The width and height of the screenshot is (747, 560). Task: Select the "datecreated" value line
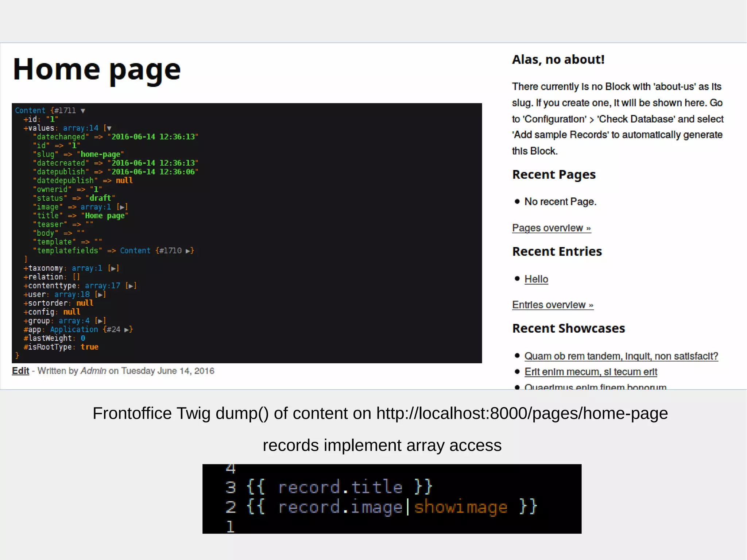coord(116,163)
